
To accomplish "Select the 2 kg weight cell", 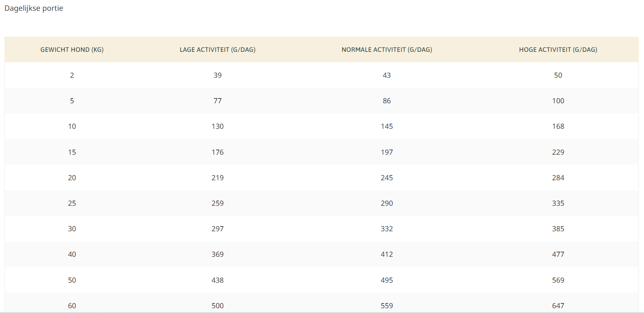I will [x=72, y=75].
